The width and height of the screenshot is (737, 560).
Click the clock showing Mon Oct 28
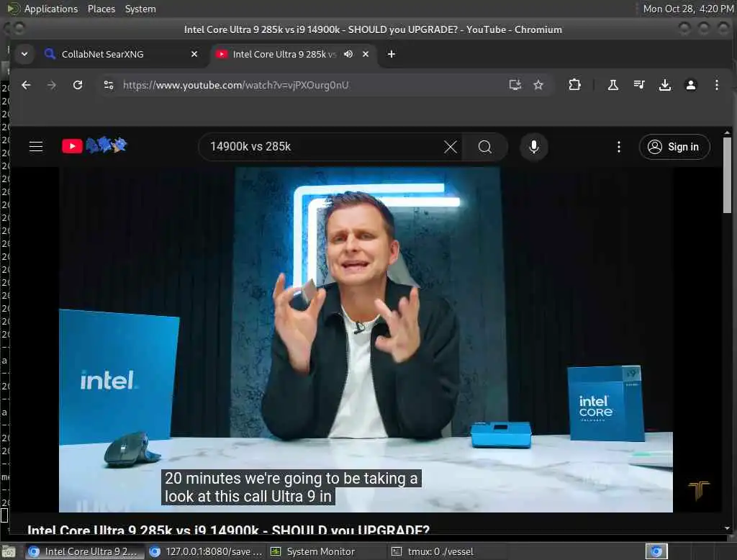pyautogui.click(x=688, y=9)
